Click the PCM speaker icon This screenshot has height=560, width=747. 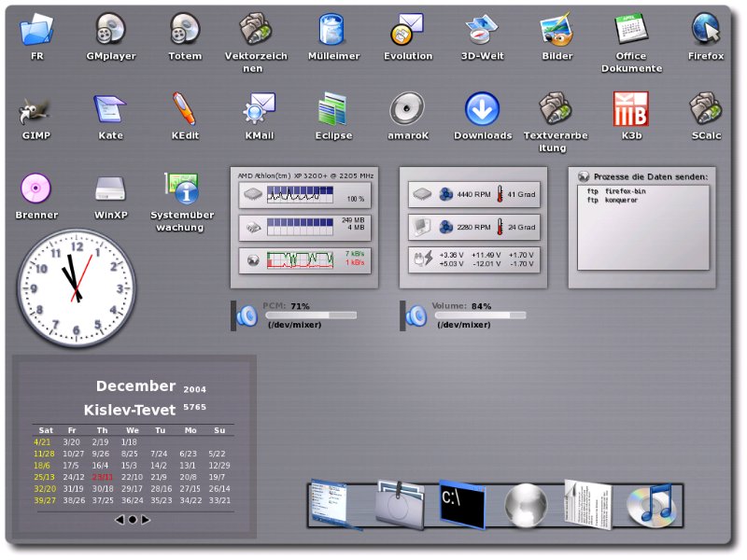pyautogui.click(x=247, y=315)
